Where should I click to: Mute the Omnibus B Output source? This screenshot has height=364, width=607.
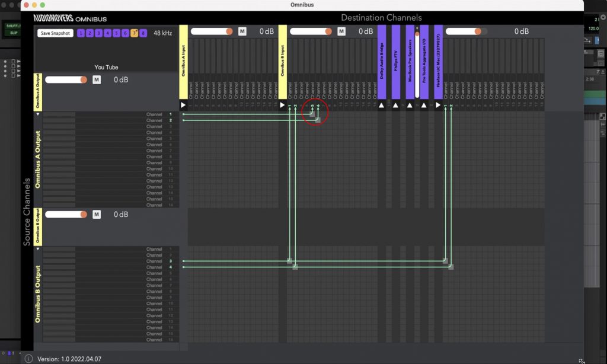click(97, 215)
